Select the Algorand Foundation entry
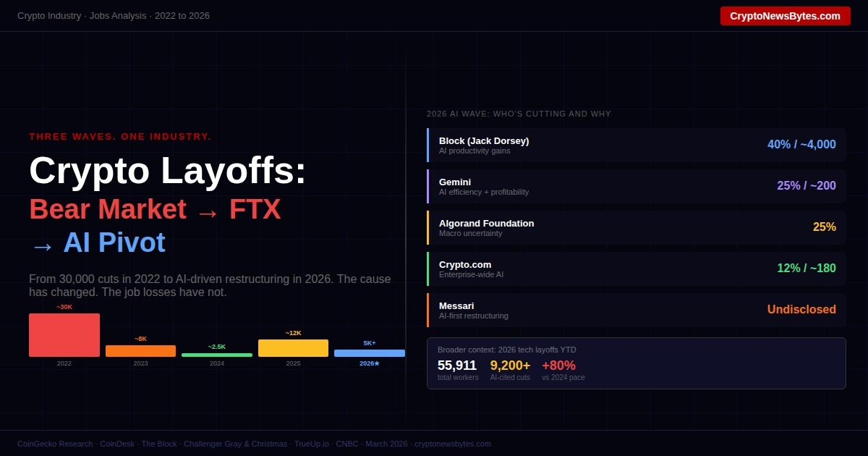Image resolution: width=868 pixels, height=456 pixels. 637,227
